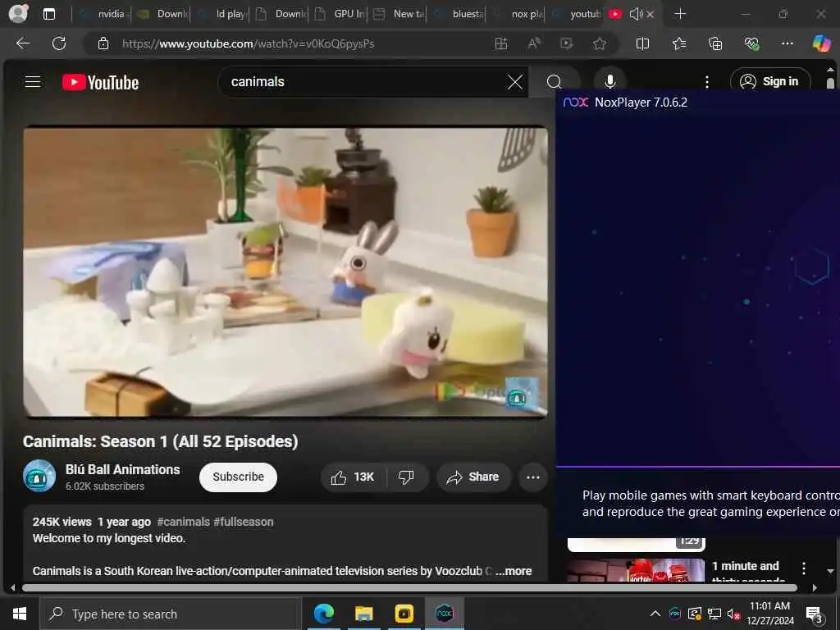Open more actions ellipsis beside Share
The height and width of the screenshot is (630, 840).
[x=532, y=477]
